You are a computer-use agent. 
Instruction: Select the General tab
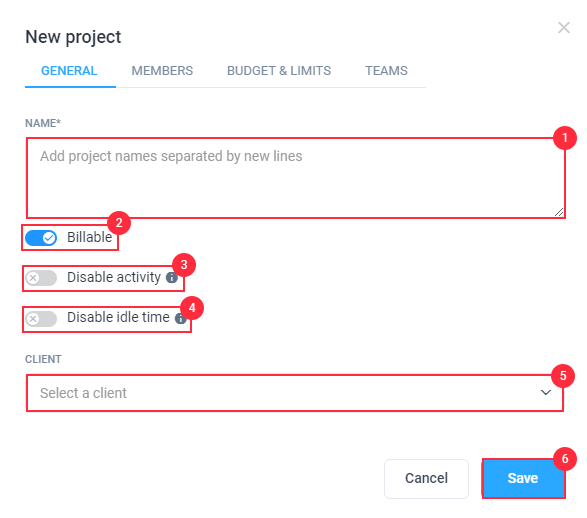pos(69,71)
